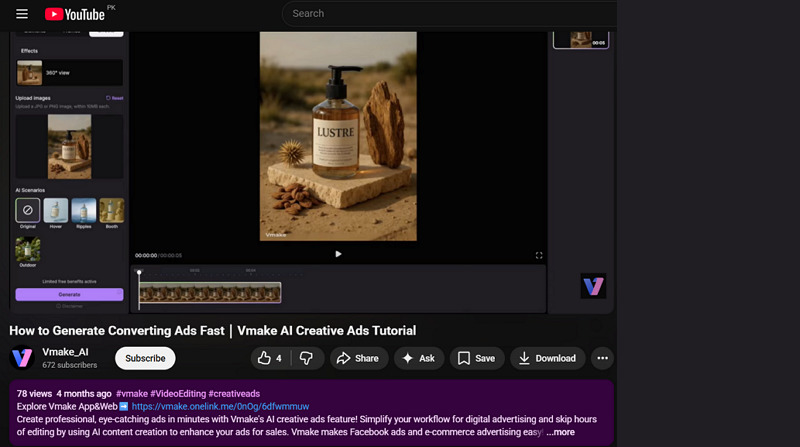
Task: Click the Disclaimer text below Generate
Action: [69, 306]
